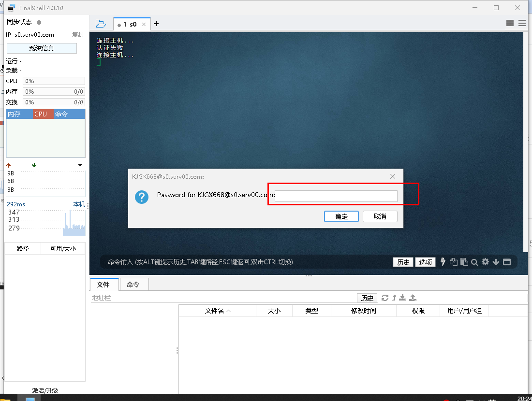Copy the IP address s0.serv00.com
Image resolution: width=532 pixels, height=401 pixels.
(x=78, y=35)
